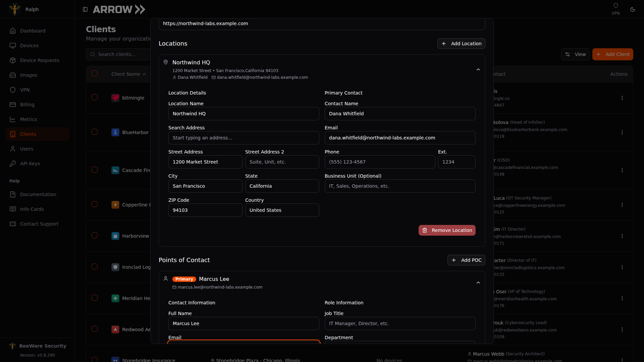Screen dimensions: 644x362
Task: Click the Add Location button
Action: point(461,44)
